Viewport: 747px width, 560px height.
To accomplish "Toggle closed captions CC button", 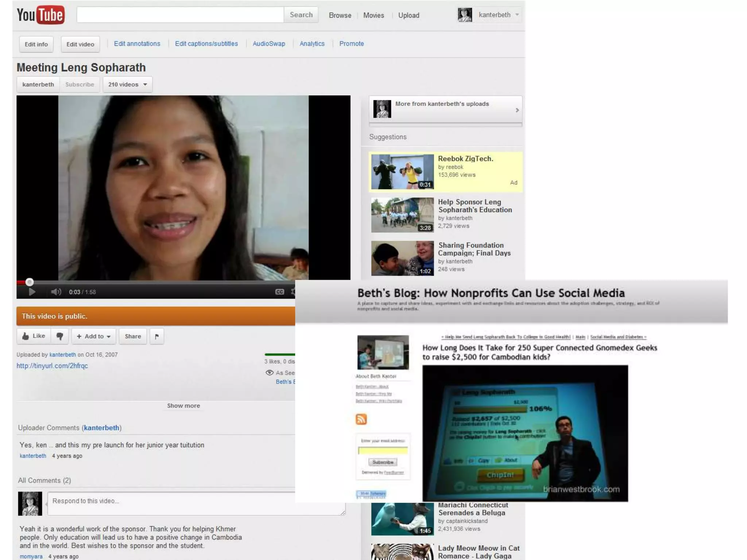I will click(279, 292).
